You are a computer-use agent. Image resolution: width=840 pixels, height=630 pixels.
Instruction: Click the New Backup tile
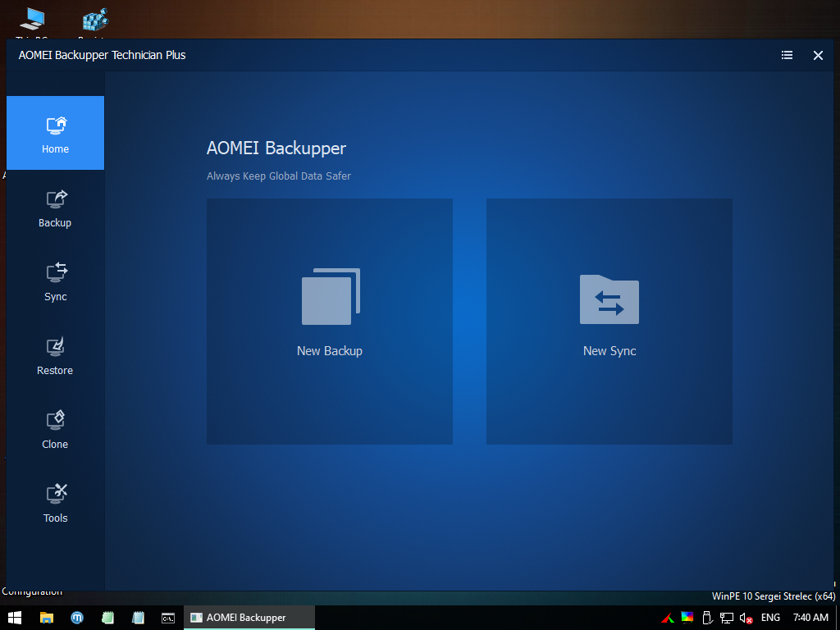click(330, 322)
